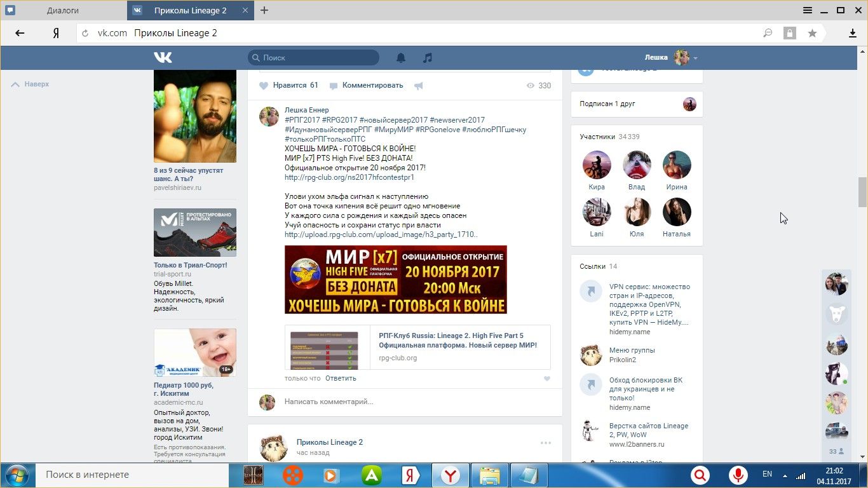Click the red search button in the taskbar
Screen dimensions: 868x488
click(x=700, y=475)
